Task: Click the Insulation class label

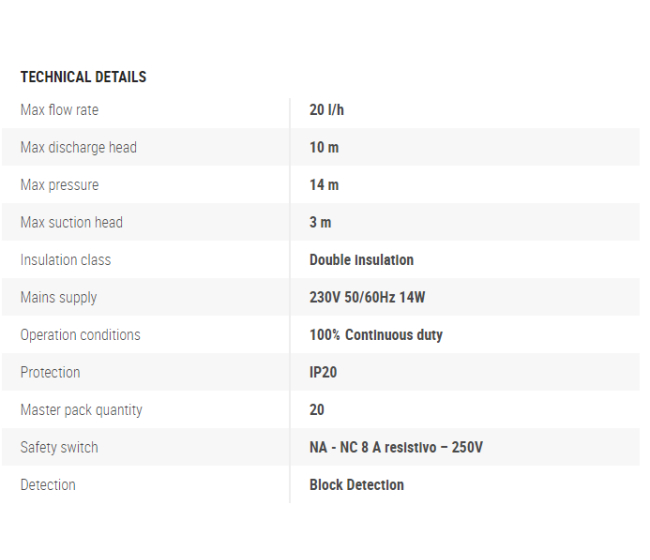Action: pos(65,260)
